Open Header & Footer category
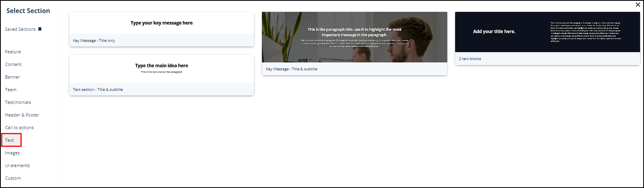 point(22,115)
